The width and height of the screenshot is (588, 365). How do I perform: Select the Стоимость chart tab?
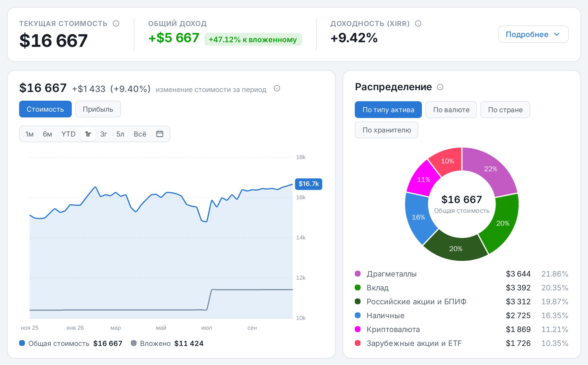point(45,109)
